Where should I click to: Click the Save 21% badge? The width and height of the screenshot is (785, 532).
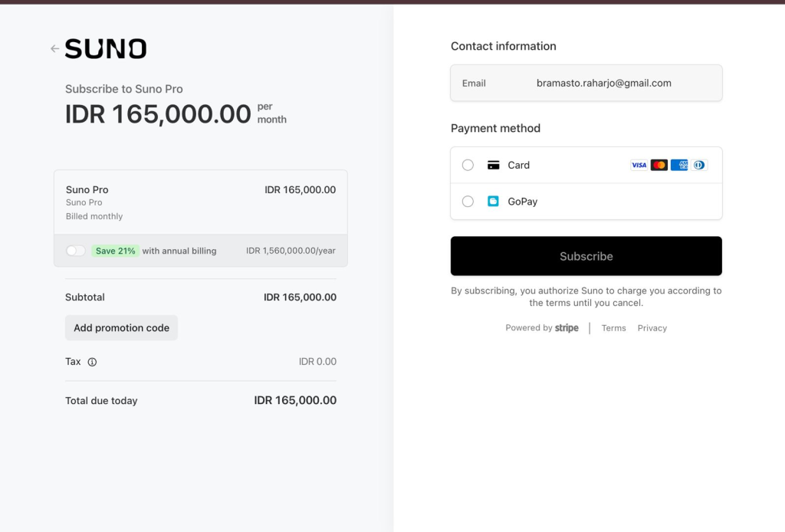(x=116, y=251)
